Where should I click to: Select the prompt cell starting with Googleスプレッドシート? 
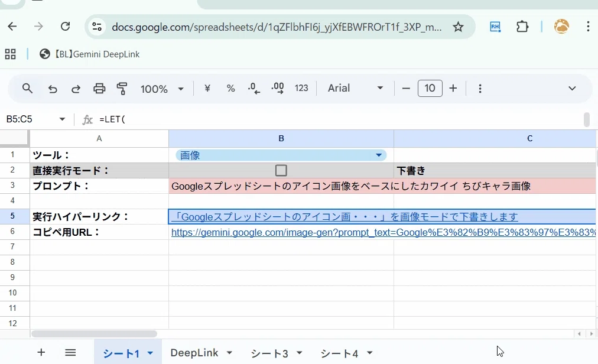pyautogui.click(x=382, y=186)
